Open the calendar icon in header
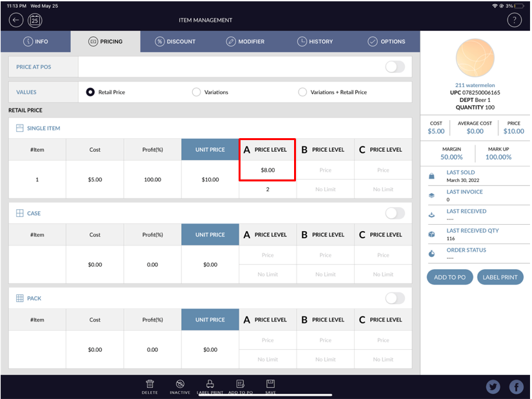The width and height of the screenshot is (532, 399). pos(35,20)
